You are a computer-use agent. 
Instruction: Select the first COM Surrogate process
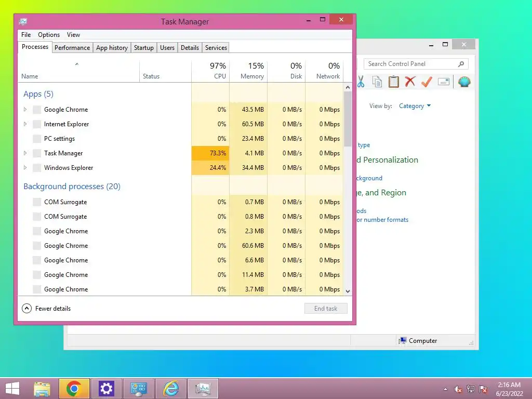pyautogui.click(x=180, y=202)
